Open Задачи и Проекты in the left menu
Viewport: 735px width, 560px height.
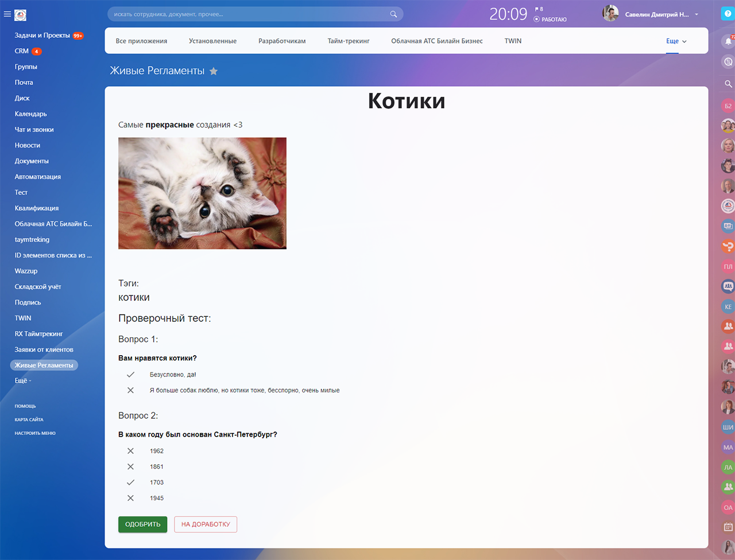(42, 36)
